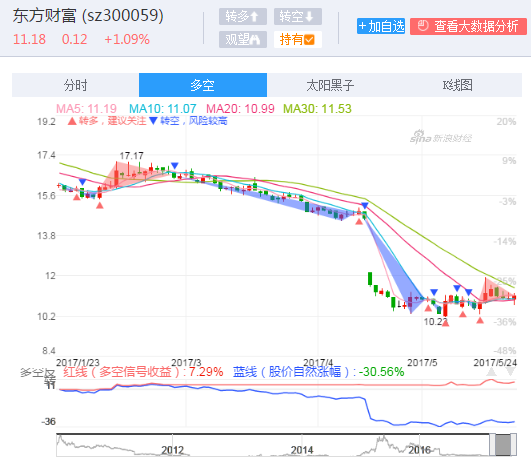
Task: Click the percentage change +1.09%
Action: click(x=127, y=39)
